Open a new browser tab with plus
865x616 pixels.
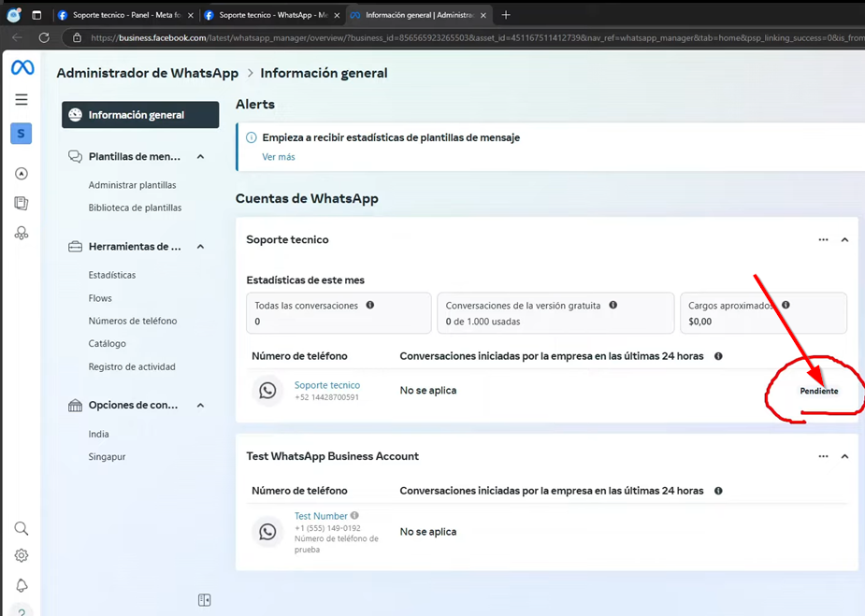[506, 15]
